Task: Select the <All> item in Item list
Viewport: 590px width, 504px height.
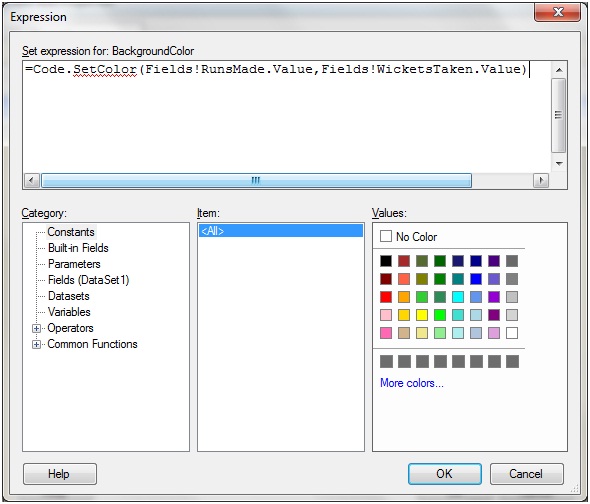Action: pos(281,231)
